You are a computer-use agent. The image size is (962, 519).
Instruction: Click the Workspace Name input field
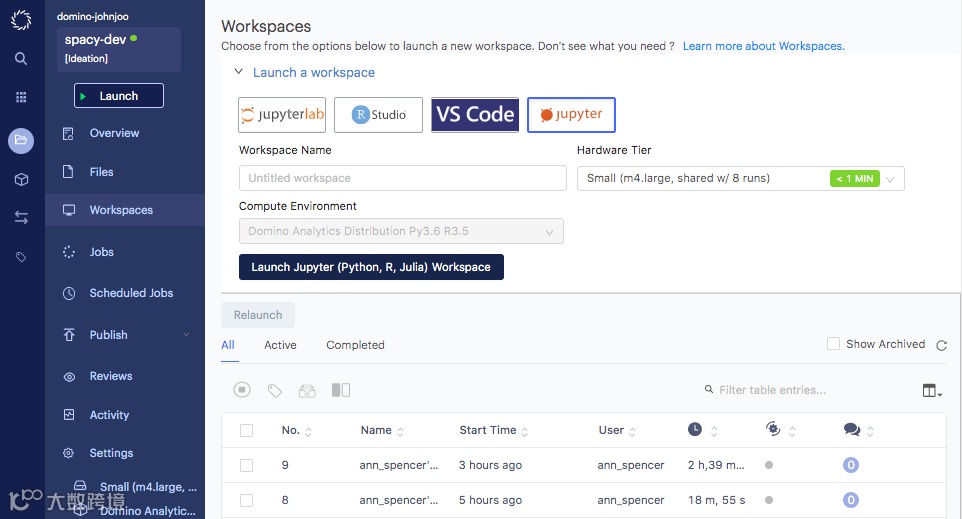[402, 178]
